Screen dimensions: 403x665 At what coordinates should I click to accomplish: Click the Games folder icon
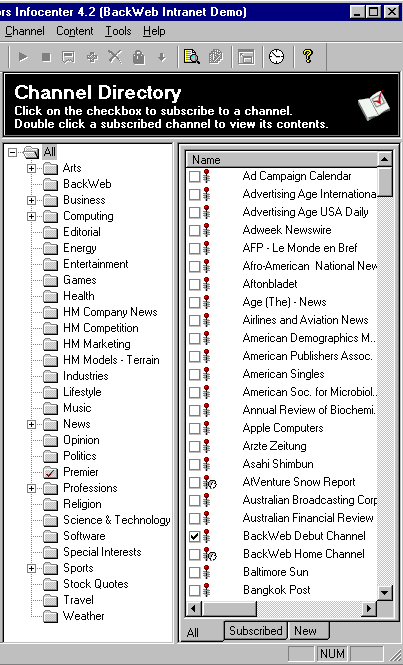[50, 280]
